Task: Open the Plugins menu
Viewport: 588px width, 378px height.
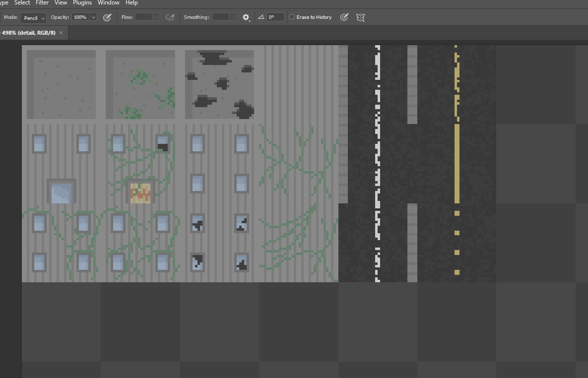Action: 82,2
